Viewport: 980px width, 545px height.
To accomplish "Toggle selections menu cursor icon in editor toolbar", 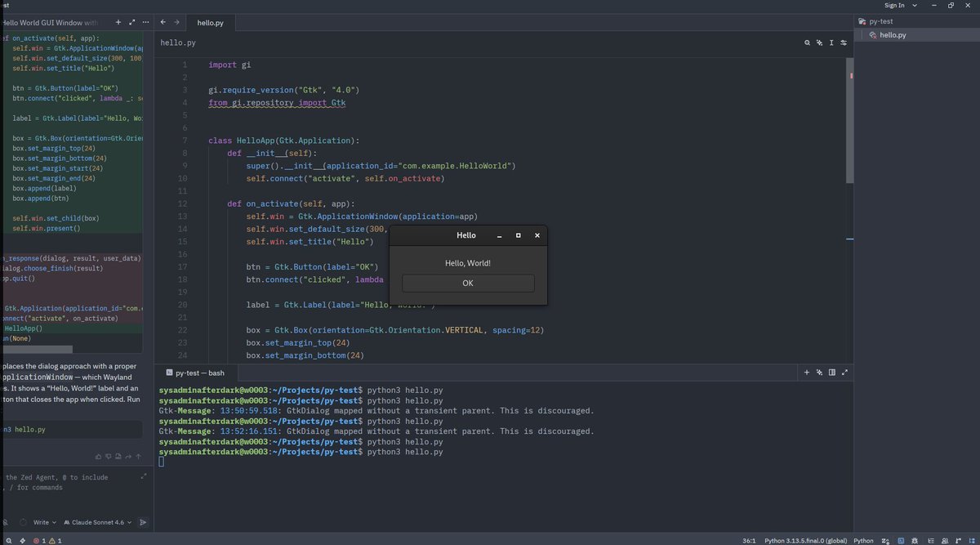I will [831, 42].
